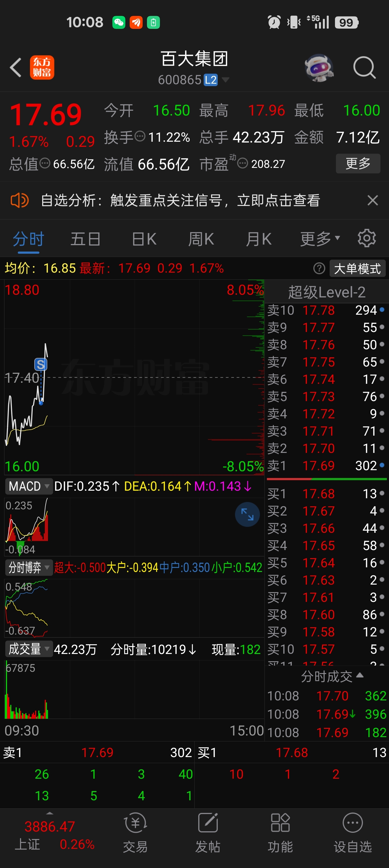Tap the green battery saver notification icon
This screenshot has width=389, height=868.
tap(153, 23)
